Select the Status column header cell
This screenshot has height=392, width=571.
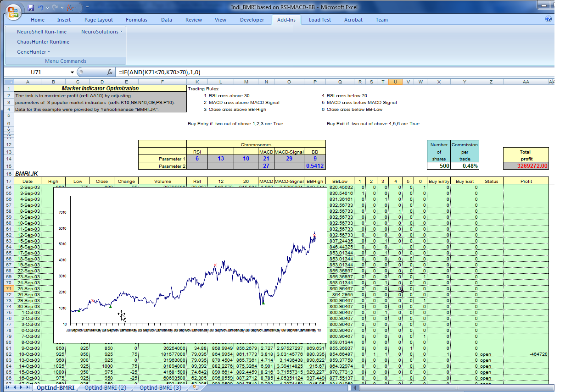click(491, 181)
